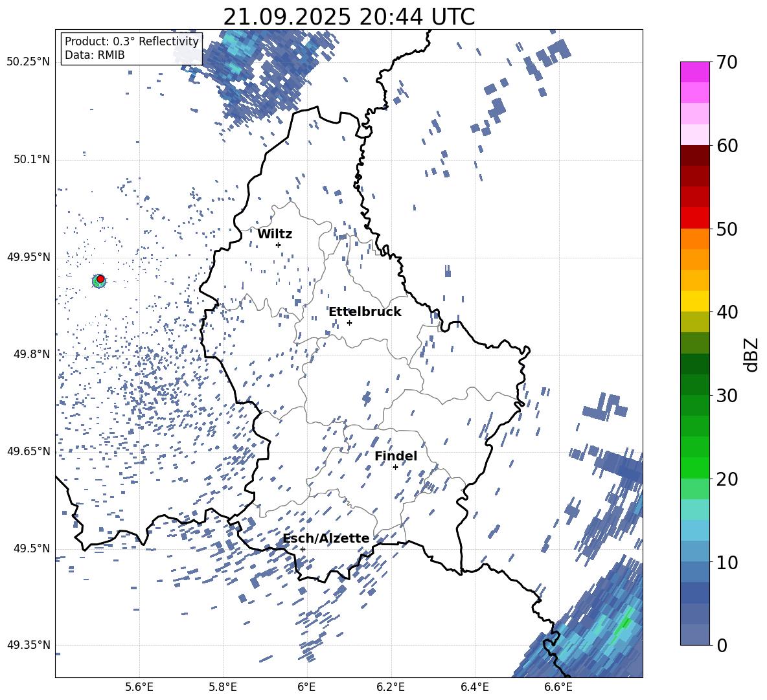Click the 49.8°N latitude label
The image size is (767, 700).
(32, 354)
